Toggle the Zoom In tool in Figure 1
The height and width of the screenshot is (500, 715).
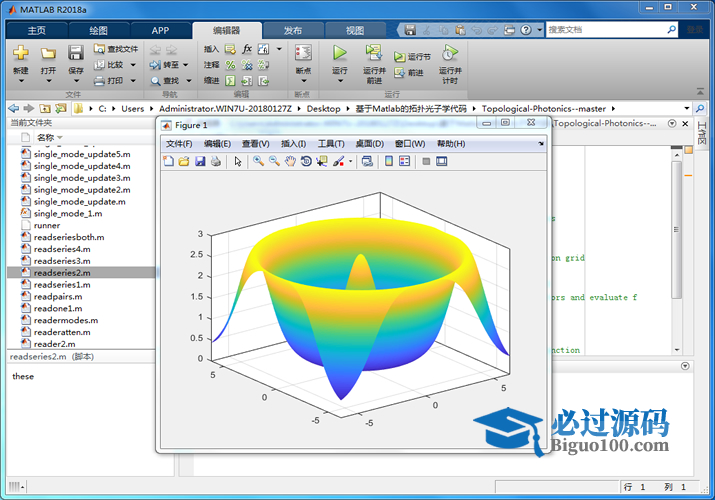[x=259, y=161]
